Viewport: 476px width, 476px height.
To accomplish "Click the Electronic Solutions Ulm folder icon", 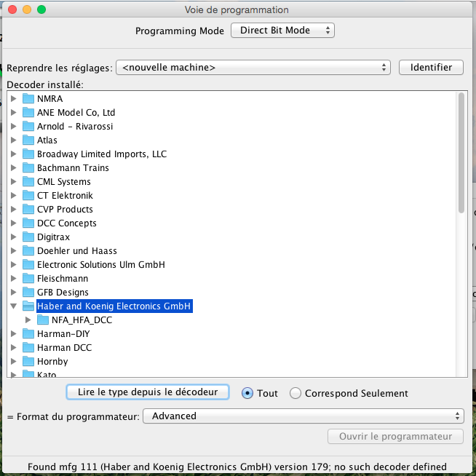I will tap(28, 264).
